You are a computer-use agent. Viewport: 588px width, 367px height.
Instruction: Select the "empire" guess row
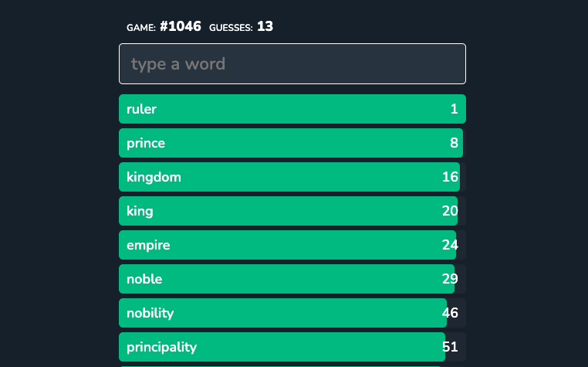pos(292,245)
